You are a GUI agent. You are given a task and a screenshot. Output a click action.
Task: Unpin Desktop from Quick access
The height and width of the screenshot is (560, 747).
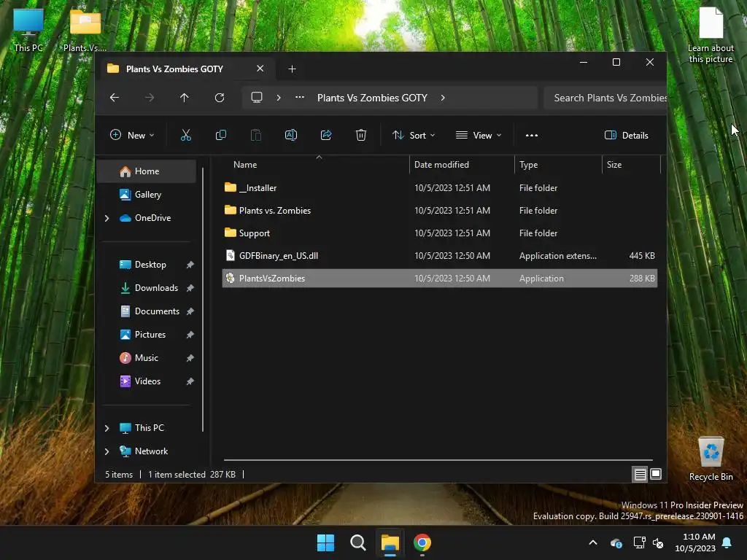190,264
